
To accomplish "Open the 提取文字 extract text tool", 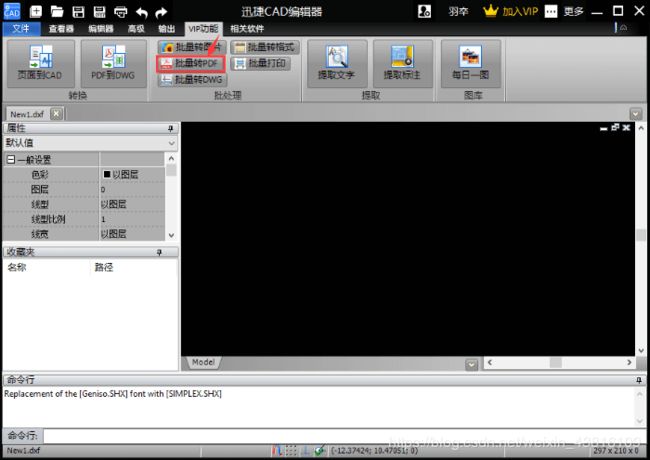I will 337,63.
